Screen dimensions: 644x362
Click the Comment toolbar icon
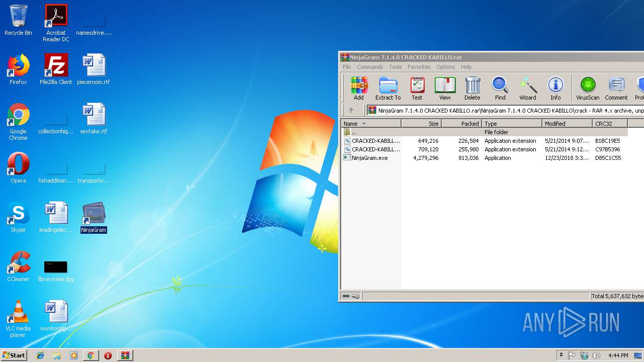tap(616, 88)
